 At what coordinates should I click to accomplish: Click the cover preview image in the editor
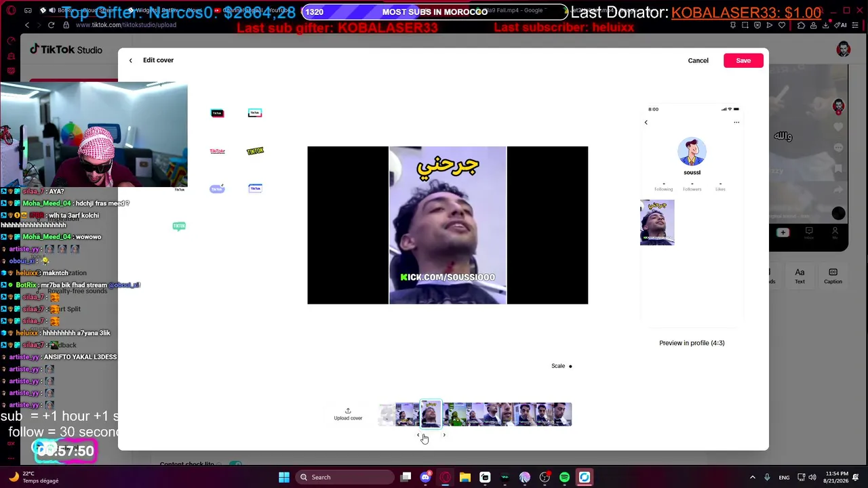(448, 225)
